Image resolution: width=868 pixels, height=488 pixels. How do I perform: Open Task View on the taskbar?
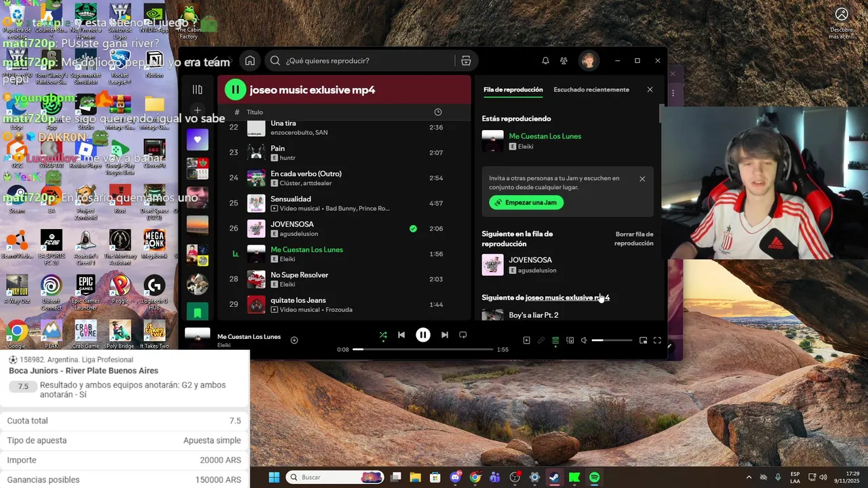[396, 477]
